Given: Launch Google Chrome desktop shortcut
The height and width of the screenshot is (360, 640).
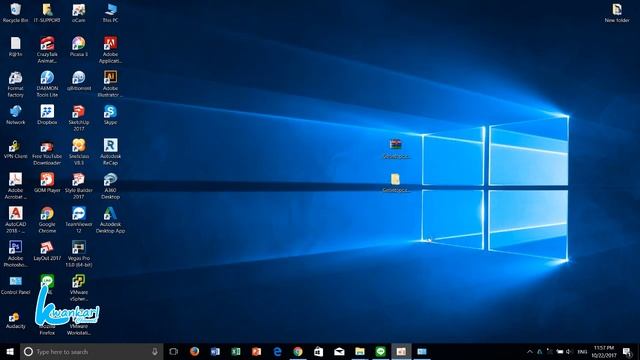Looking at the screenshot, I should 47,220.
